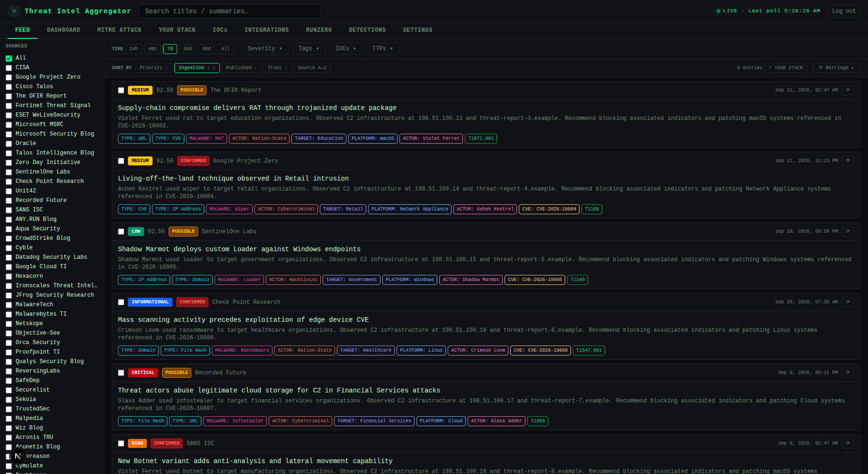The width and height of the screenshot is (868, 474).
Task: Enable Microsoft MSRC source filter
Action: click(x=9, y=125)
